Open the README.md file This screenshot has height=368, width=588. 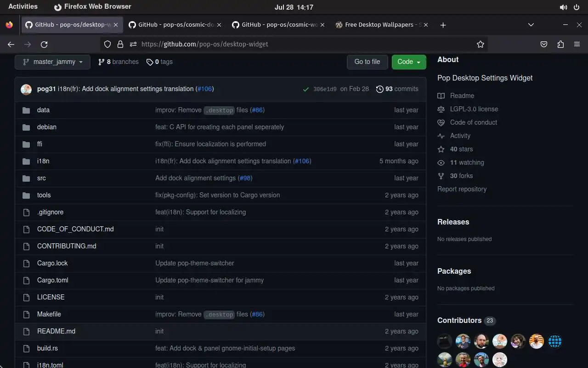pyautogui.click(x=56, y=331)
